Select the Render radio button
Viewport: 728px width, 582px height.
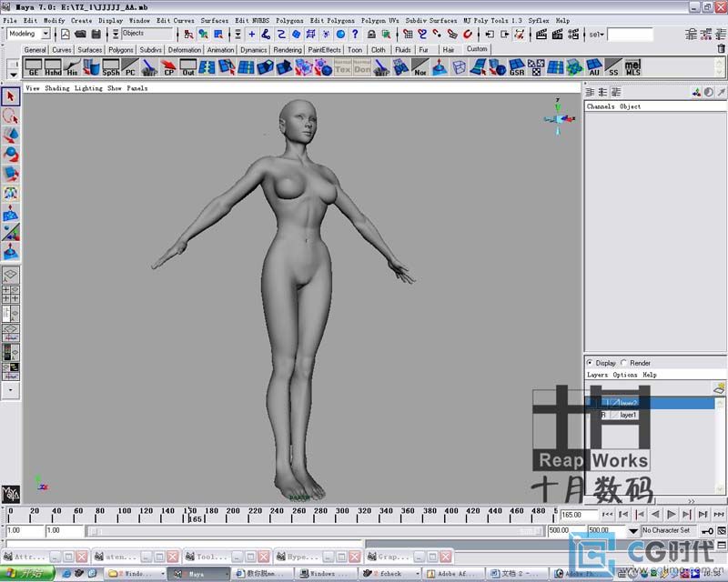point(624,363)
